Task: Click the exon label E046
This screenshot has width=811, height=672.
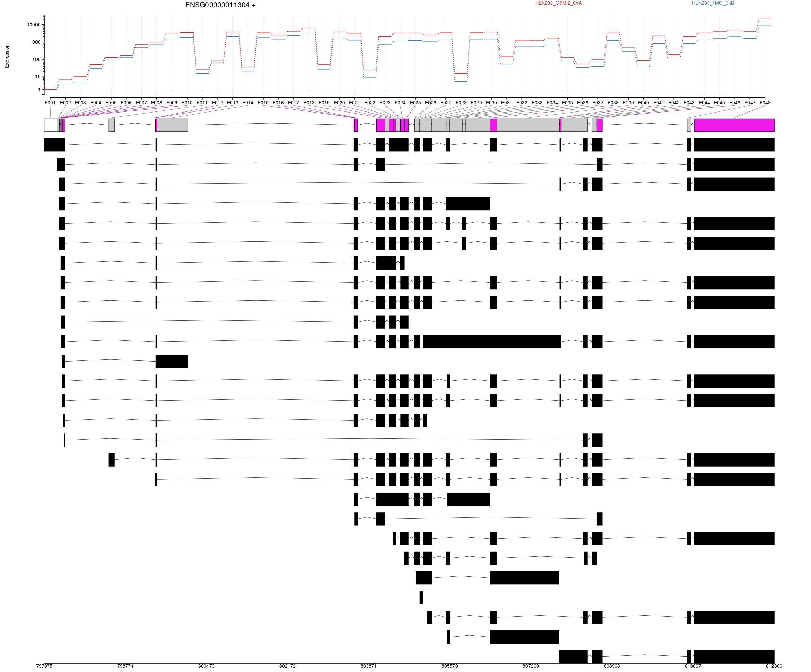Action: [735, 103]
